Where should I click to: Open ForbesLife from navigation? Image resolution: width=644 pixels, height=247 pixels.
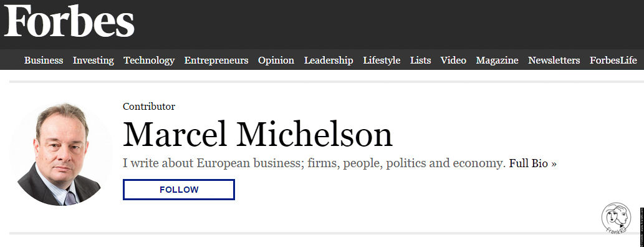[x=613, y=61]
